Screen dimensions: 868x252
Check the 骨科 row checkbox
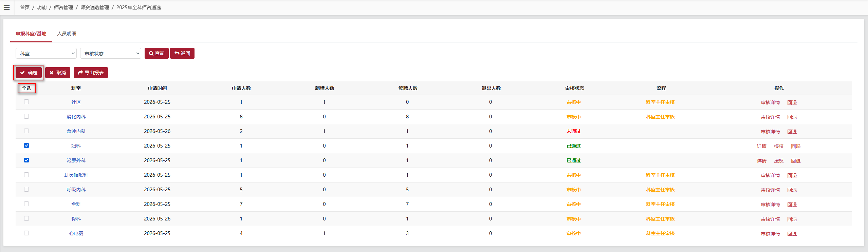click(x=26, y=218)
